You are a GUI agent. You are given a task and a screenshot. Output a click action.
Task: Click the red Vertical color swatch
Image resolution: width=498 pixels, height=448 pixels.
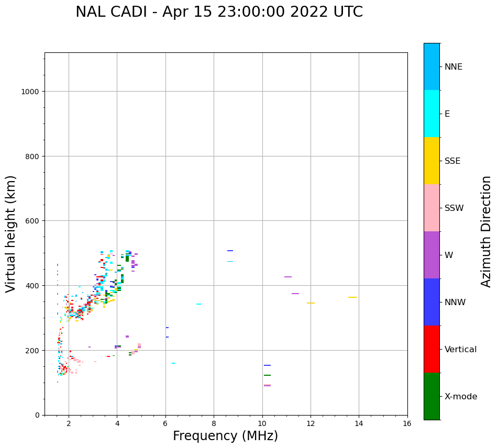click(431, 349)
